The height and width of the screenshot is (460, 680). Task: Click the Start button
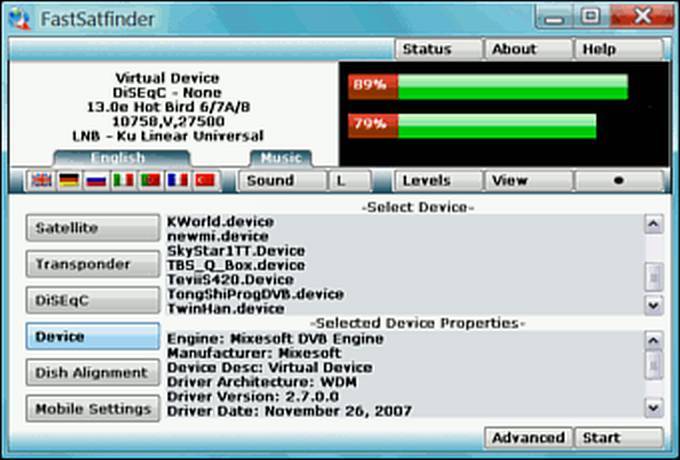tap(619, 437)
